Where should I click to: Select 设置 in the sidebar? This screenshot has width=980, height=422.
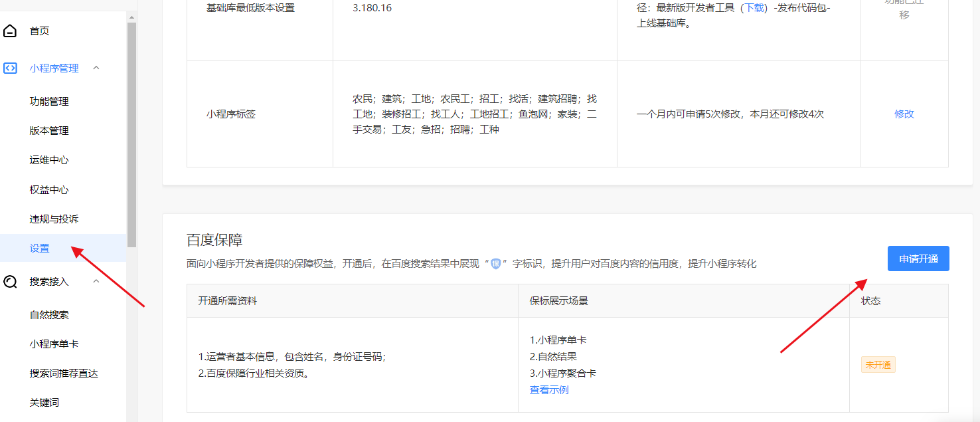[x=39, y=249]
